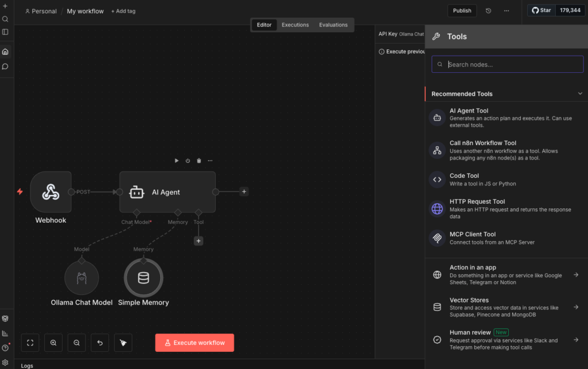Click the Webhook node icon
The image size is (588, 369).
click(x=51, y=192)
